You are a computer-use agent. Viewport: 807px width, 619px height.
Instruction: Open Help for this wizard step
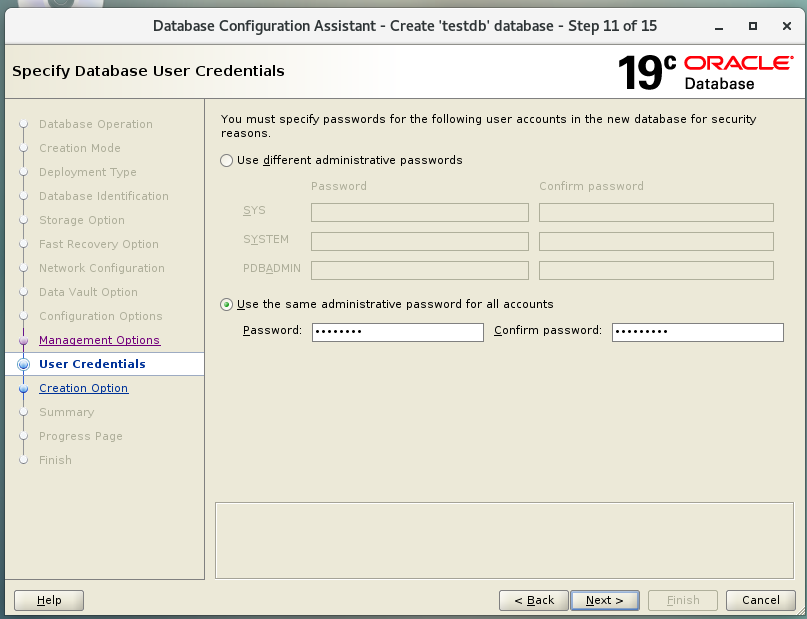(49, 600)
